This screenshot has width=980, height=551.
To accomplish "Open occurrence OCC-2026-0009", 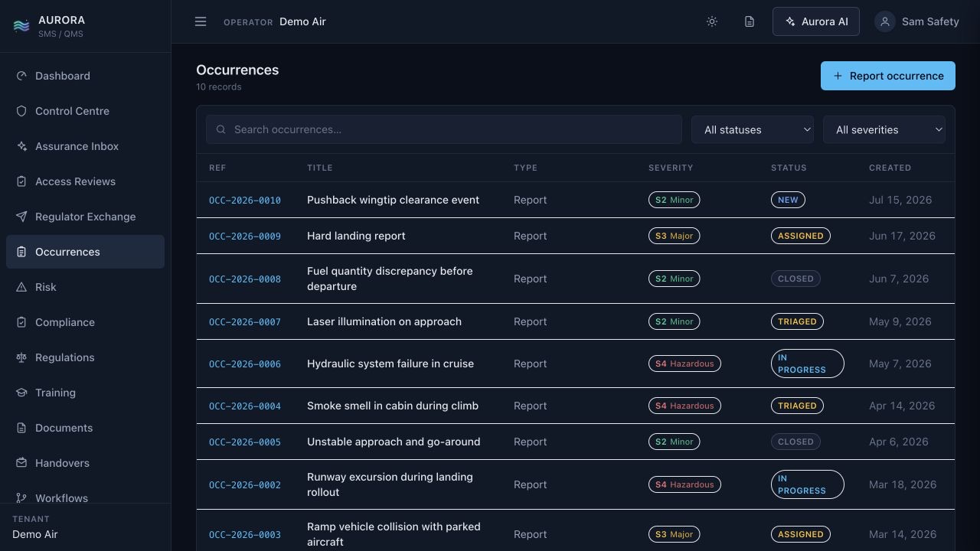I will [x=245, y=236].
